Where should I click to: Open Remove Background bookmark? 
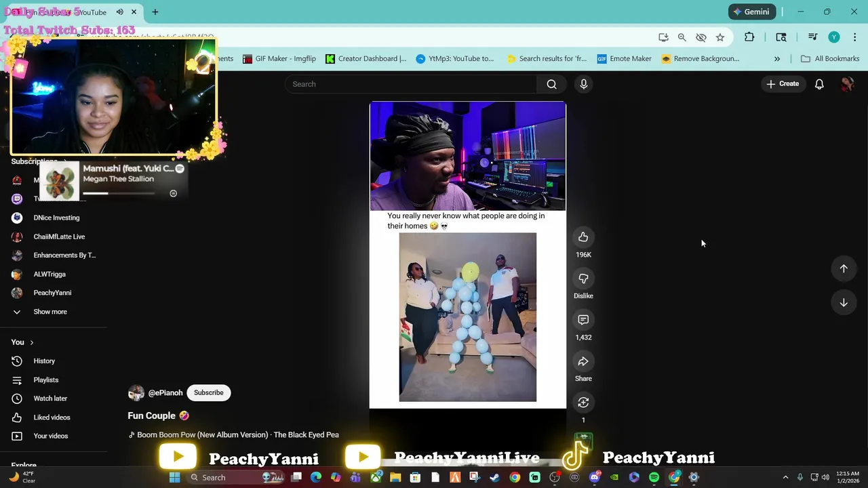coord(701,59)
